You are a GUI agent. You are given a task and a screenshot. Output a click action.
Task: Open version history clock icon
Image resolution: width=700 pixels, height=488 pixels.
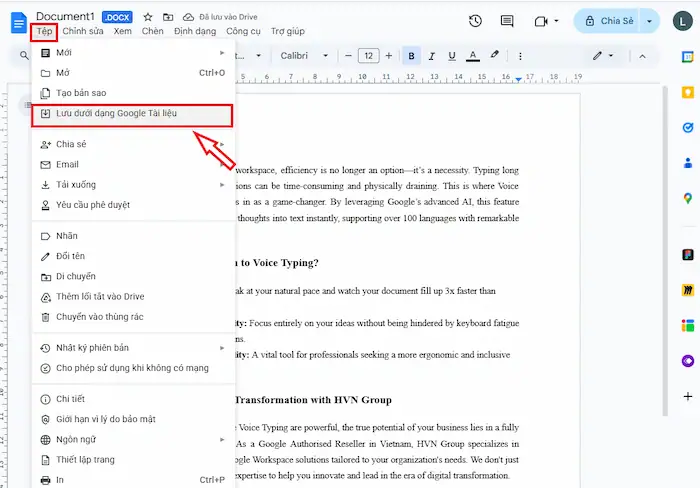tap(475, 22)
